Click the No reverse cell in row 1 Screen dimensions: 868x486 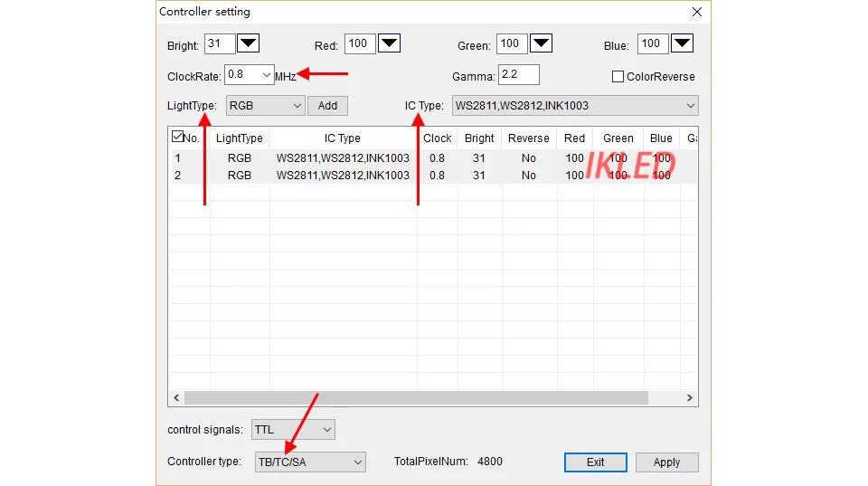529,158
